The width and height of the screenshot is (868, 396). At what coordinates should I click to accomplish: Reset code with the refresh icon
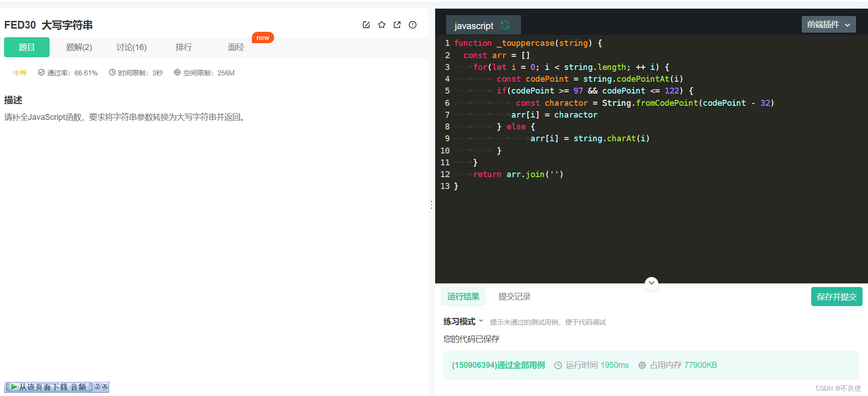coord(505,25)
